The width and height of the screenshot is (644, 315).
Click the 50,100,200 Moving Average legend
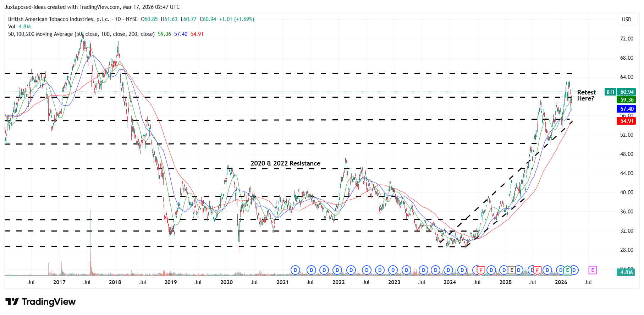click(81, 34)
